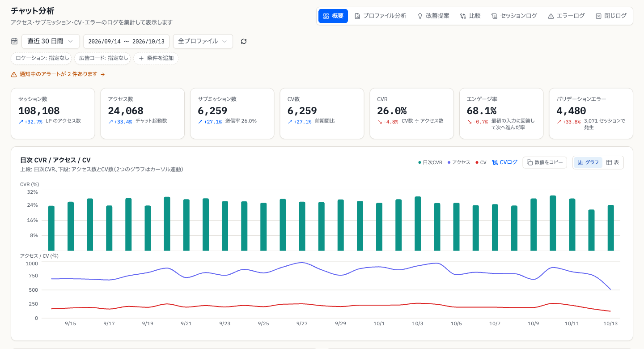Click the 閉じログ x-box icon

click(598, 16)
